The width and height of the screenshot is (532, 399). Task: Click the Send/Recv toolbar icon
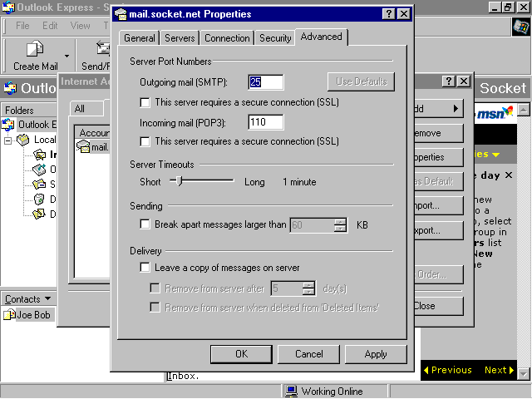point(103,48)
